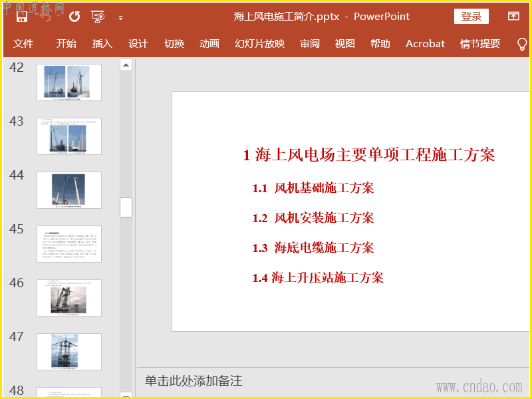
Task: Open the Acrobat tab
Action: (x=425, y=44)
